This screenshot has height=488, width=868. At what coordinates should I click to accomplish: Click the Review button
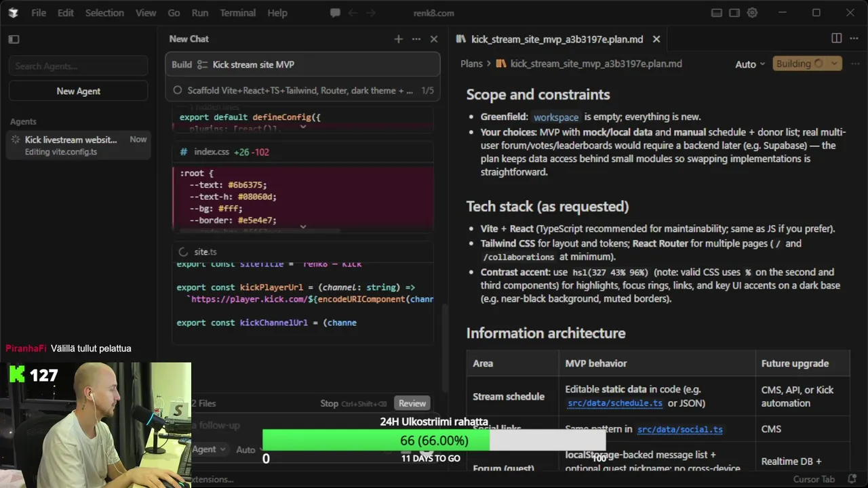[x=412, y=403]
